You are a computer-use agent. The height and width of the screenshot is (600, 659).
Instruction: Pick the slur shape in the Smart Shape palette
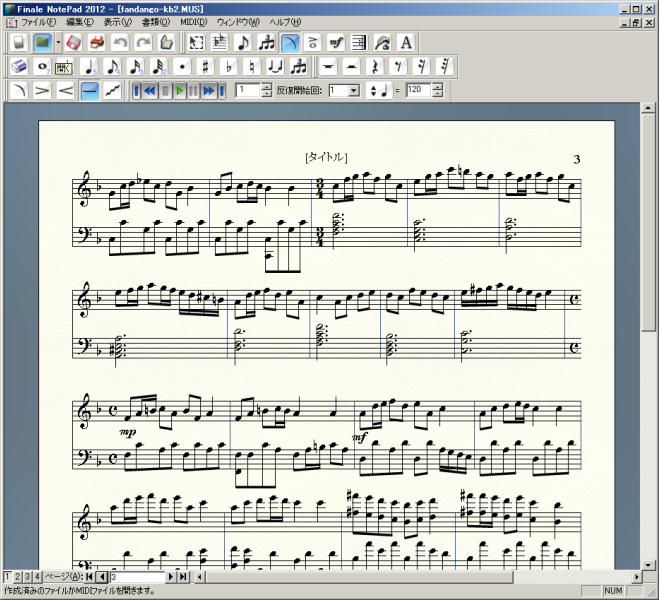coord(18,90)
